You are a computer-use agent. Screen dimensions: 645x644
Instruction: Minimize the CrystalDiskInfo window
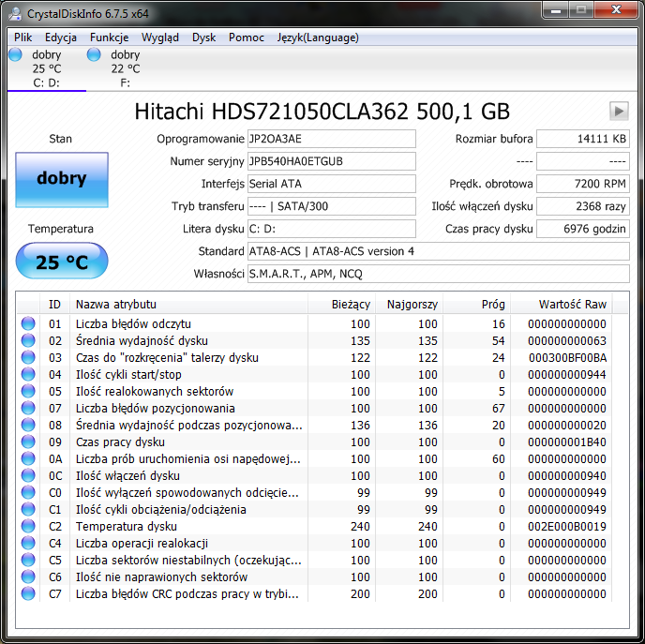pyautogui.click(x=556, y=10)
